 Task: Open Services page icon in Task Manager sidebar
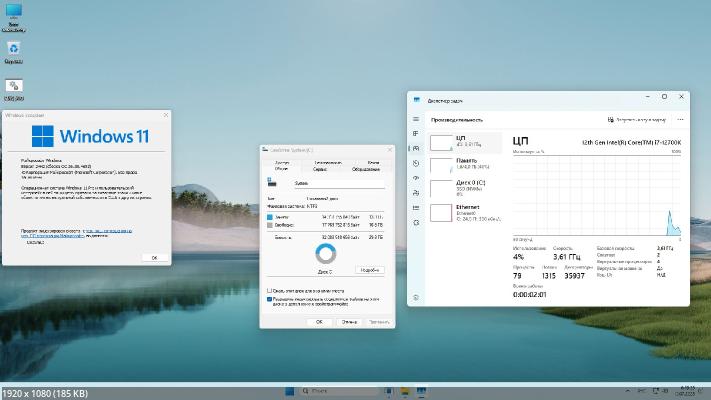click(x=416, y=223)
